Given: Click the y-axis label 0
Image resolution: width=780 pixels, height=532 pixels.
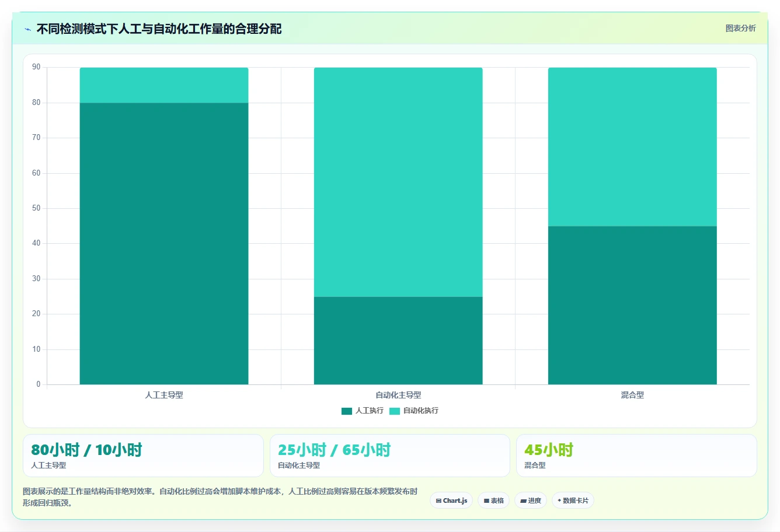Looking at the screenshot, I should pyautogui.click(x=39, y=384).
